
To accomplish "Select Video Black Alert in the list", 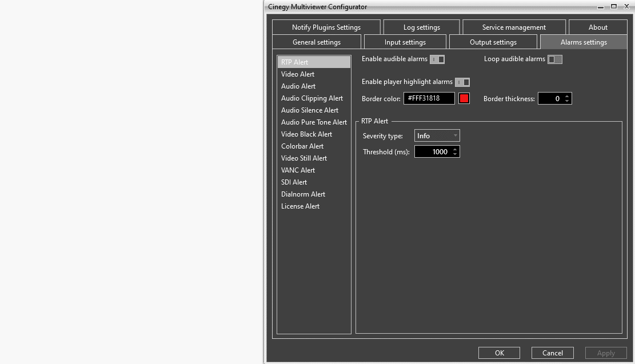I will [x=314, y=134].
